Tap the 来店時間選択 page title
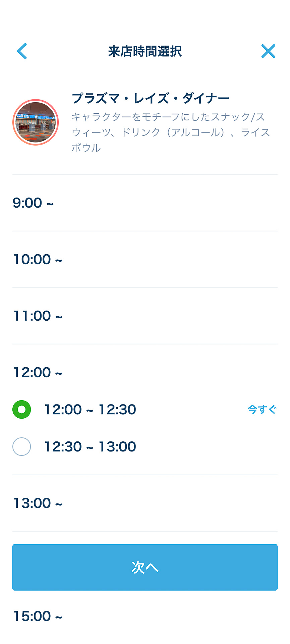 tap(145, 51)
